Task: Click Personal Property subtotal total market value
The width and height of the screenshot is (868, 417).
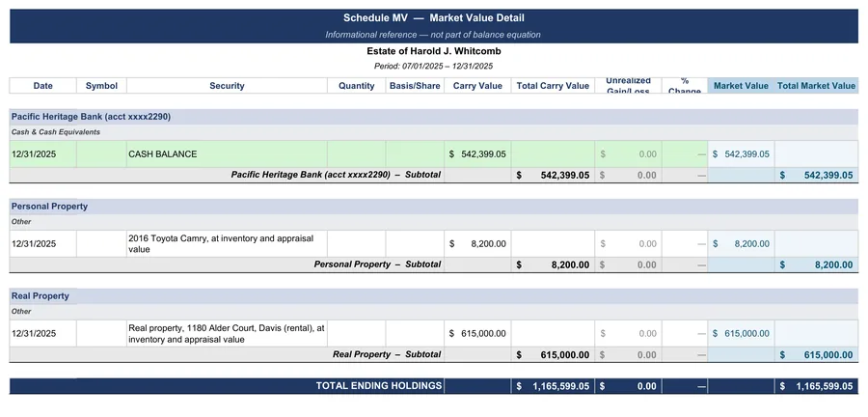Action: click(x=817, y=264)
